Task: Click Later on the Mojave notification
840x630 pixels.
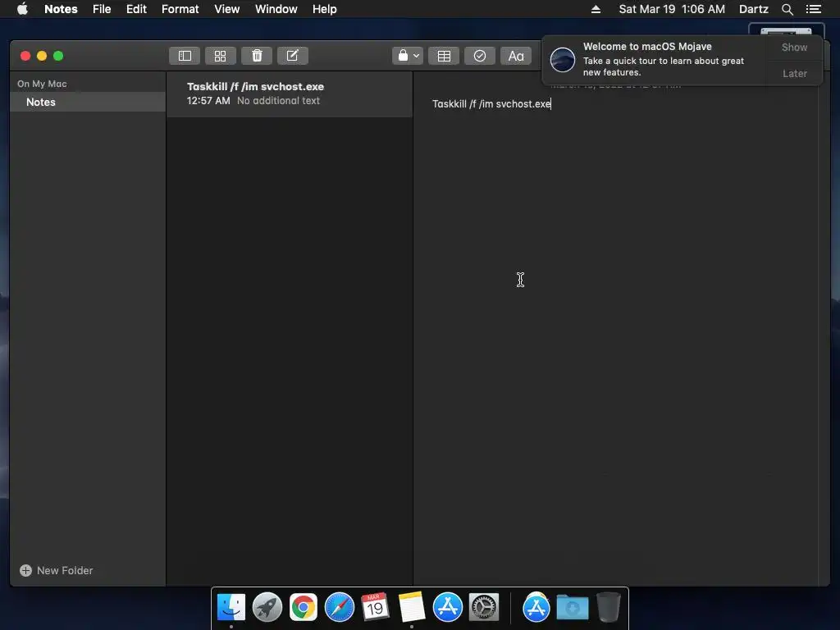Action: 794,73
